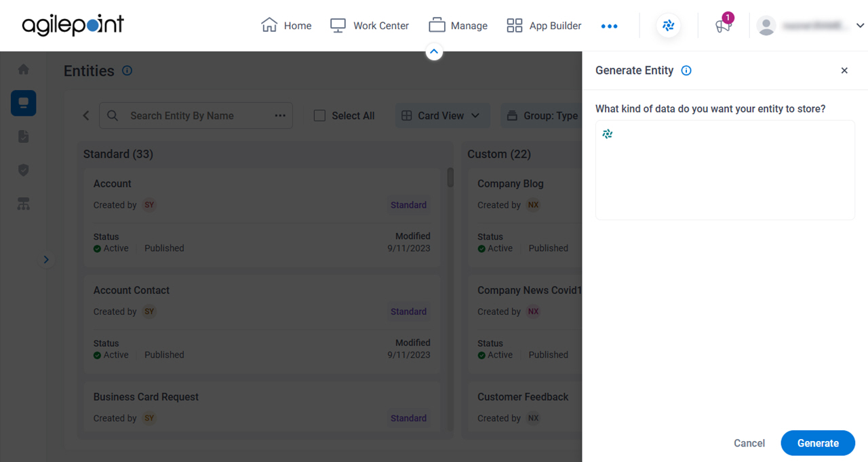Click the Generate button

coord(818,443)
